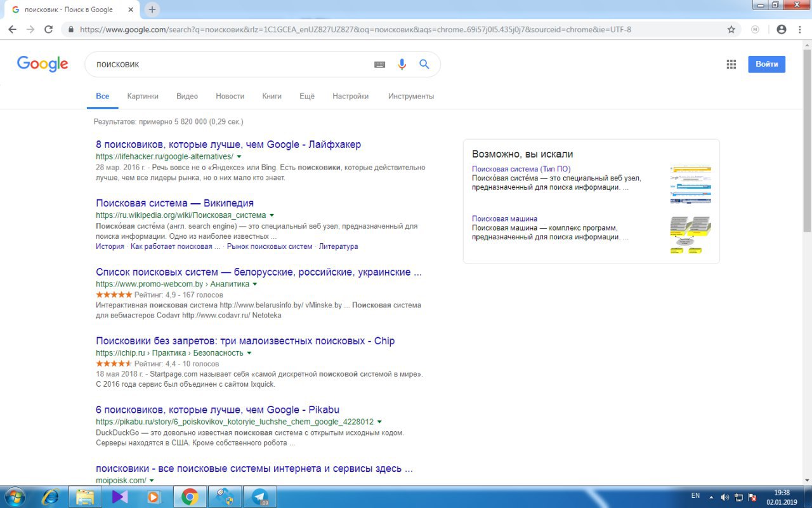Expand dropdown arrow beside ichip.ru Безопасность
Viewport: 812px width, 508px height.
coord(249,353)
